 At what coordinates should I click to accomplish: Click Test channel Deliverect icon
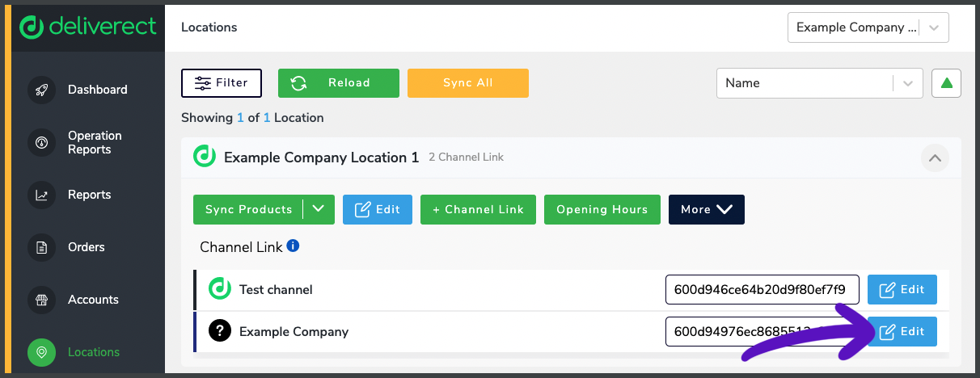[x=220, y=289]
